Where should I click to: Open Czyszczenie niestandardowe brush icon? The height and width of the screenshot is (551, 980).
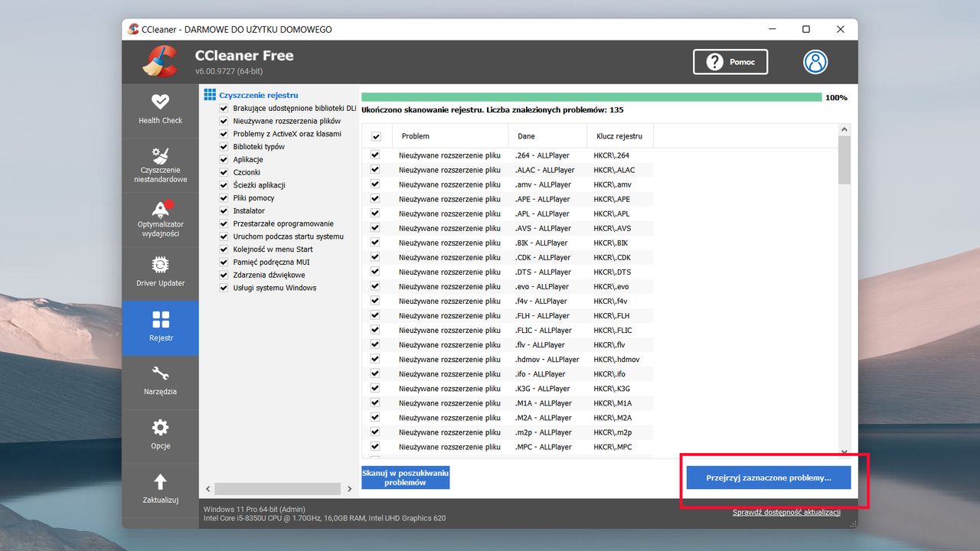(x=160, y=155)
